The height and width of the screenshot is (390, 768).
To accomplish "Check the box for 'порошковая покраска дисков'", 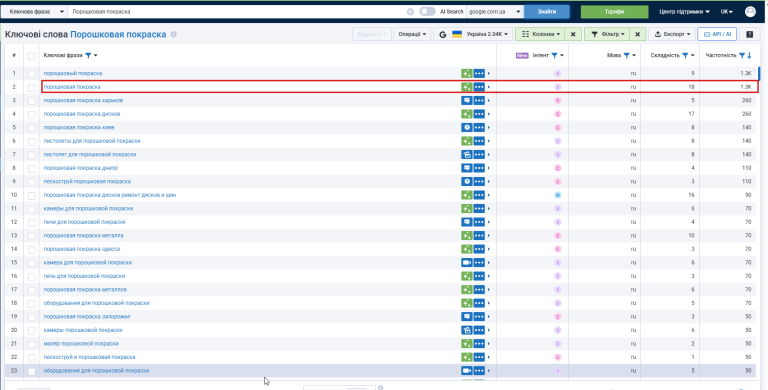I will 31,115.
